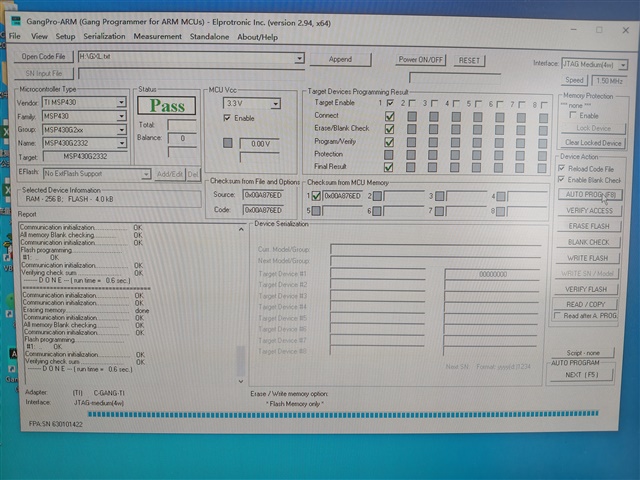Enable Target Enable checkbox 2
Screen dimensions: 640x480
[x=412, y=103]
